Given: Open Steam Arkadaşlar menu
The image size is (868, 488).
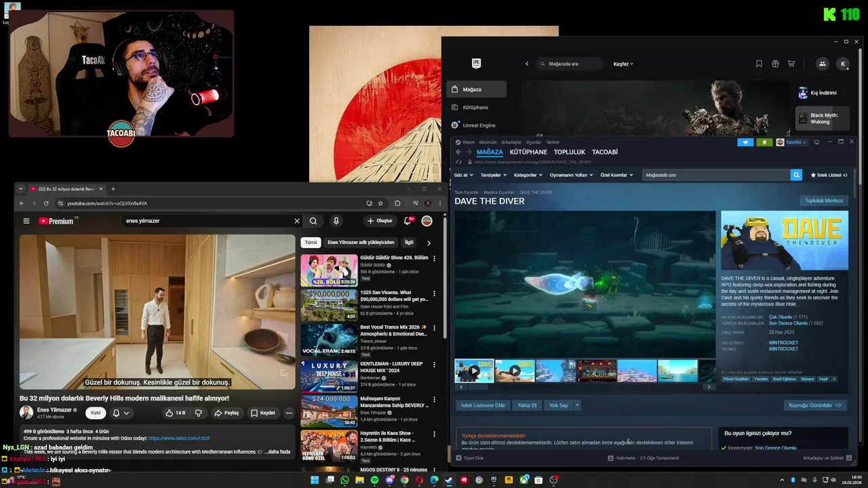Looking at the screenshot, I should click(x=511, y=142).
